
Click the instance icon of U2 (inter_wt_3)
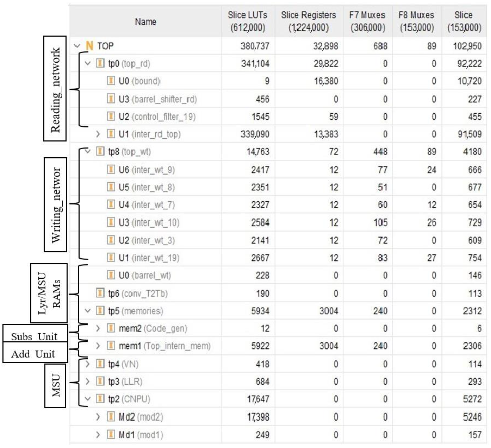(x=111, y=240)
